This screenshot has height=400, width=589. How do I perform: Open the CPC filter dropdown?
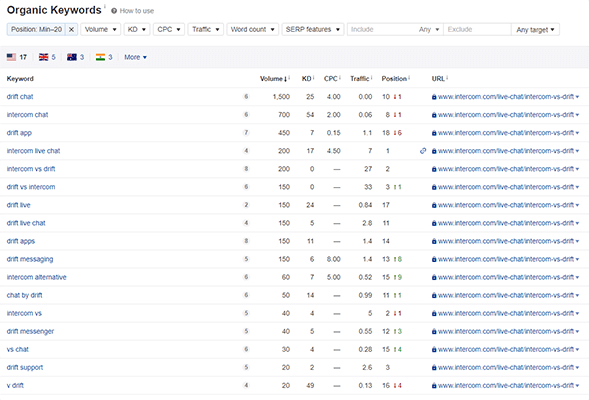coord(169,29)
